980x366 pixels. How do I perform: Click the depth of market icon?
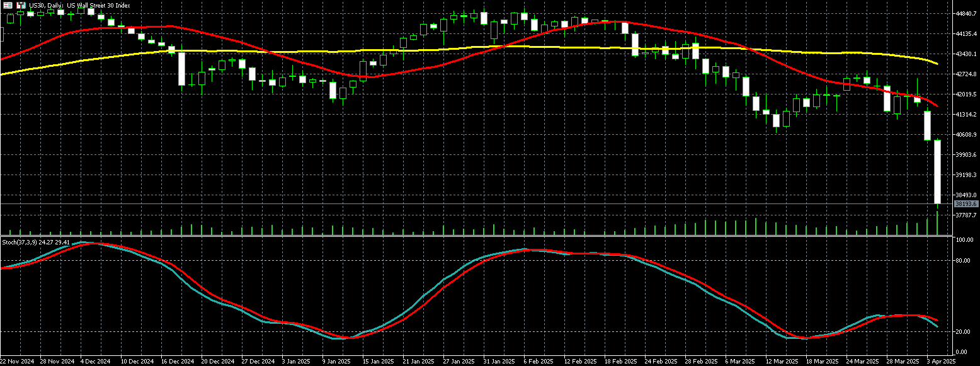coord(21,5)
